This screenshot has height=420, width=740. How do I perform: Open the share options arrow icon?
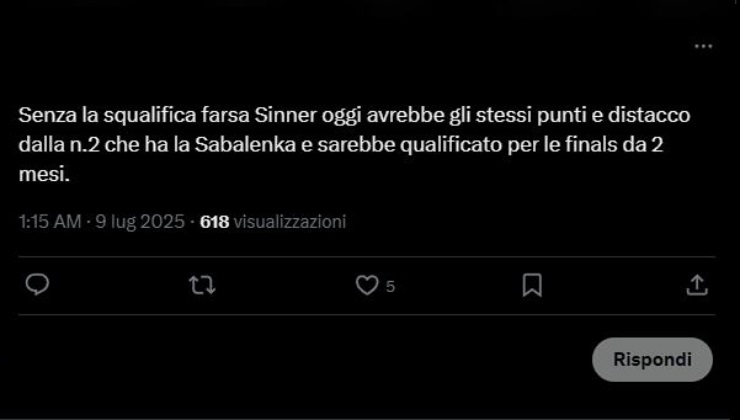(697, 285)
